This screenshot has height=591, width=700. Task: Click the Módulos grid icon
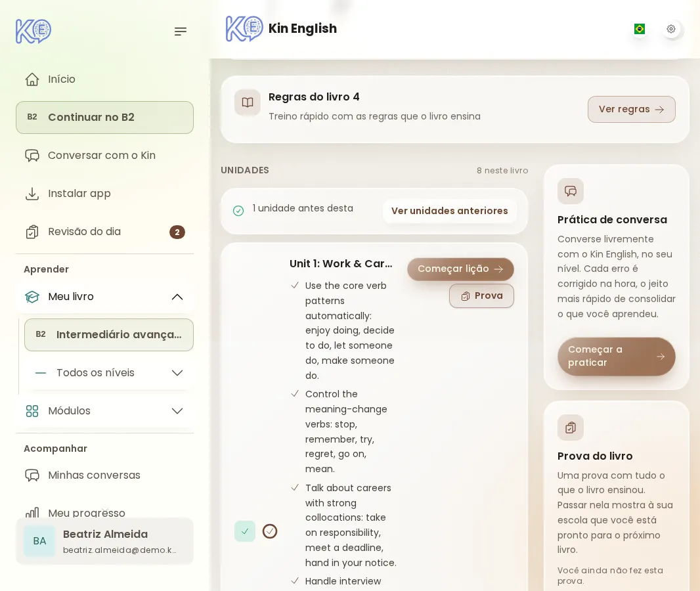point(32,410)
